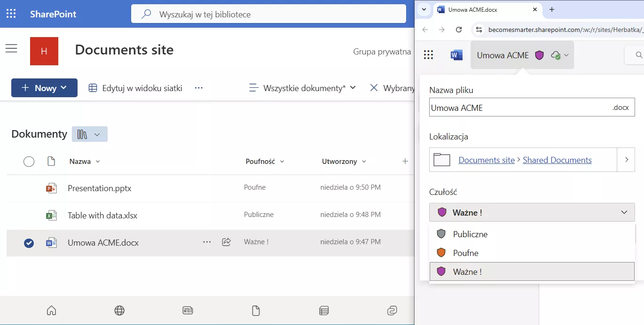The image size is (644, 325).
Task: Reload the browser page
Action: click(x=459, y=30)
